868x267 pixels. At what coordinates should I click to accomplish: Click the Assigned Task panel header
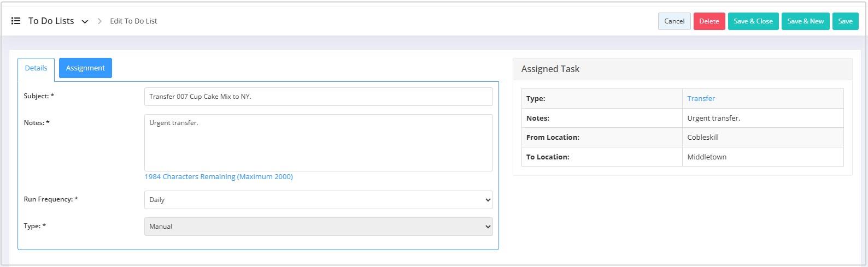click(682, 69)
